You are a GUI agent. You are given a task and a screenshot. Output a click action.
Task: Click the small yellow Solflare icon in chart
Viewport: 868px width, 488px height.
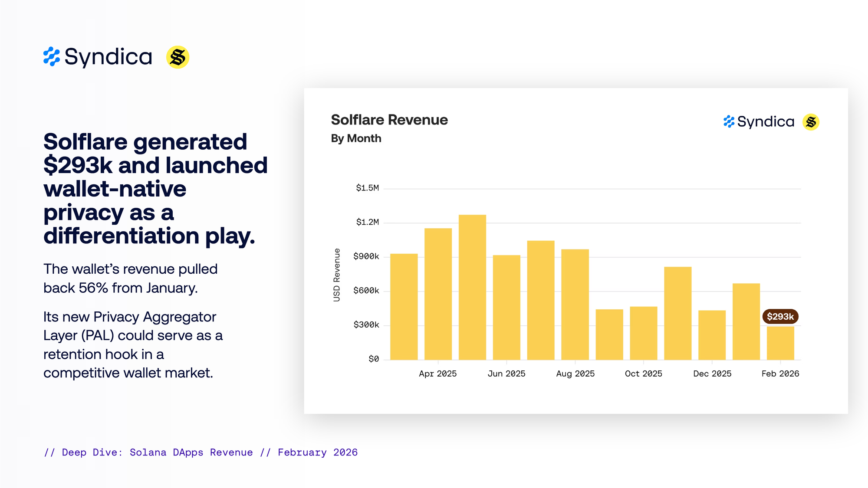click(810, 122)
